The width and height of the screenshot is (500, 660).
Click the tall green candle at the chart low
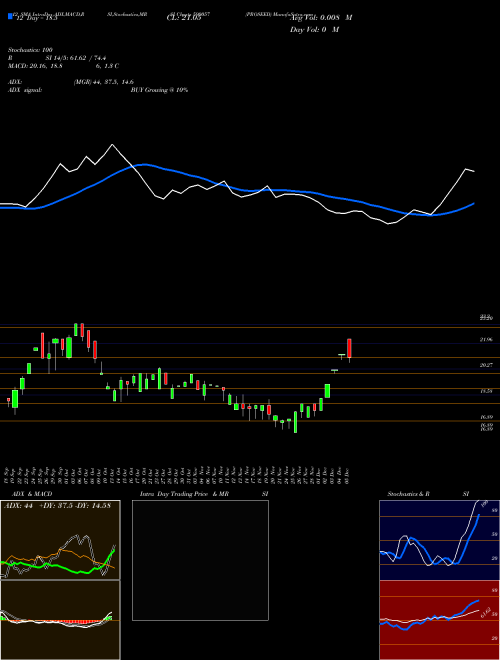click(295, 422)
